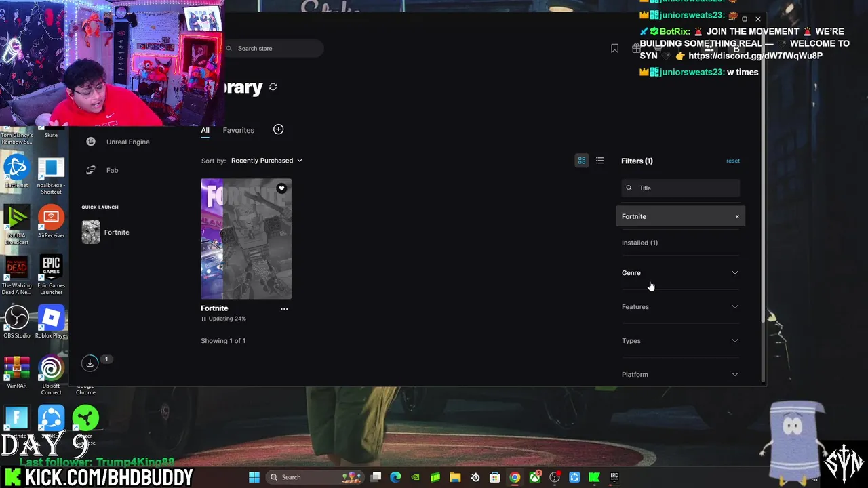Switch to OBS Studio on taskbar

[x=555, y=477]
